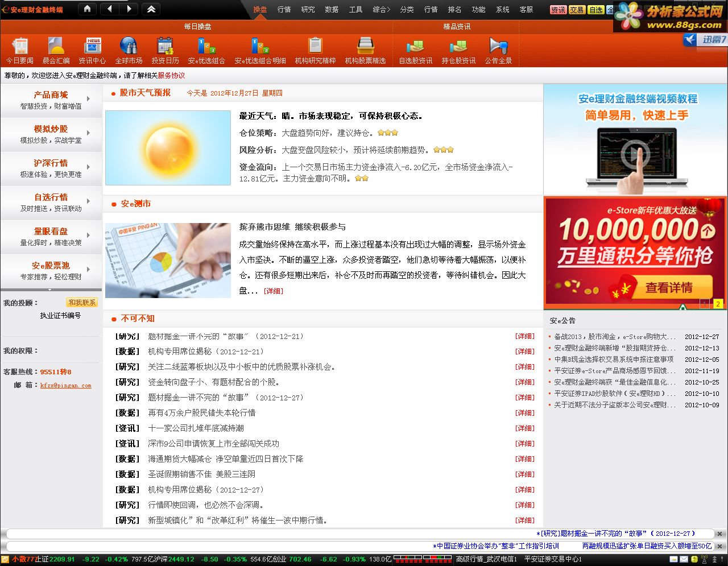Expand 沪深行情 sidebar item
The height and width of the screenshot is (566, 728).
pos(51,168)
